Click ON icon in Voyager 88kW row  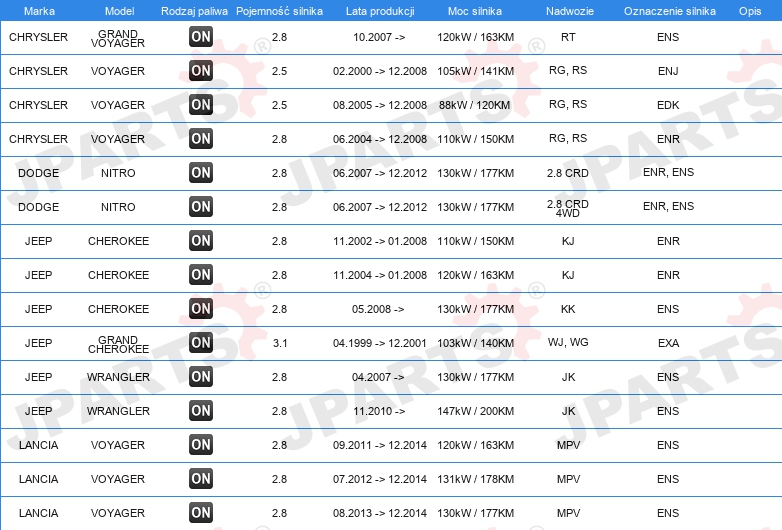click(200, 105)
